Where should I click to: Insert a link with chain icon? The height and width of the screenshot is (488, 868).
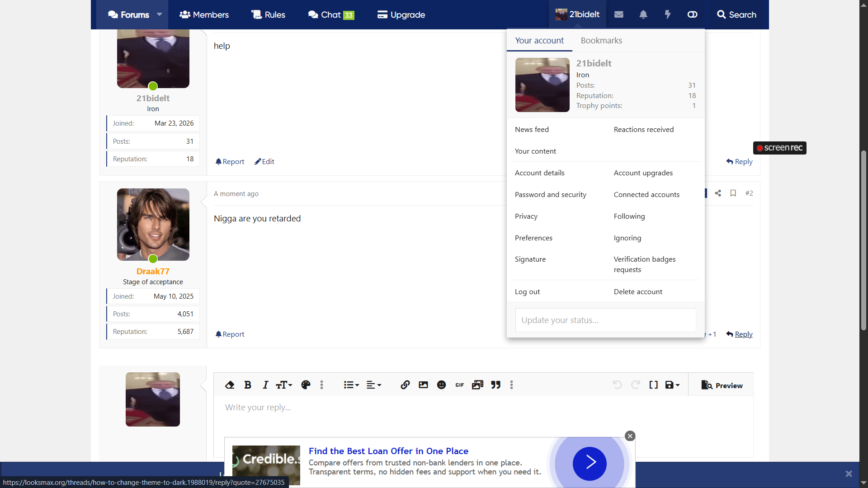(405, 385)
